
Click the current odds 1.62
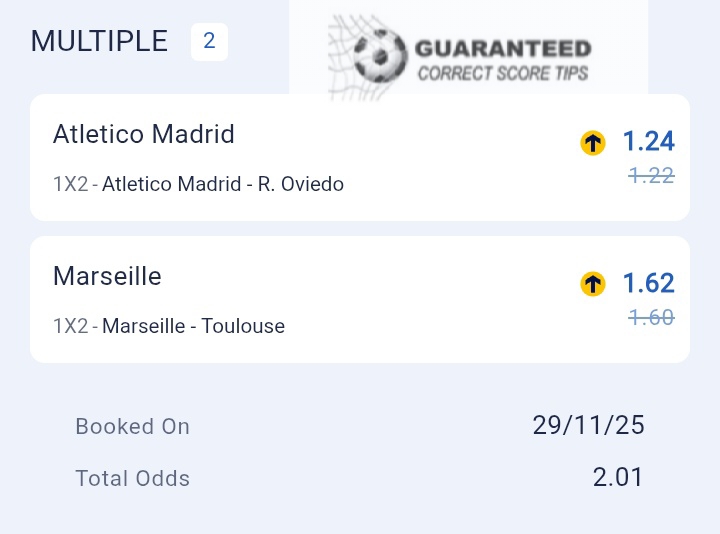coord(648,283)
